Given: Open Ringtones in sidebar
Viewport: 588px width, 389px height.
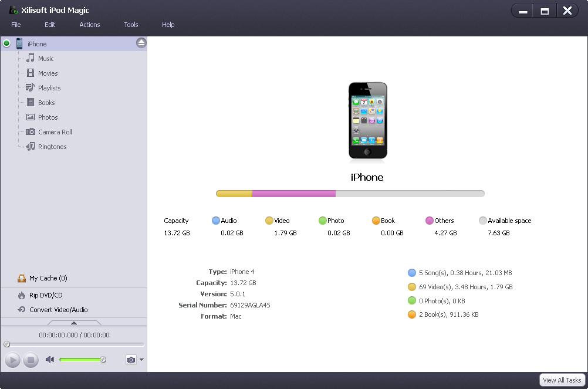Looking at the screenshot, I should (52, 147).
